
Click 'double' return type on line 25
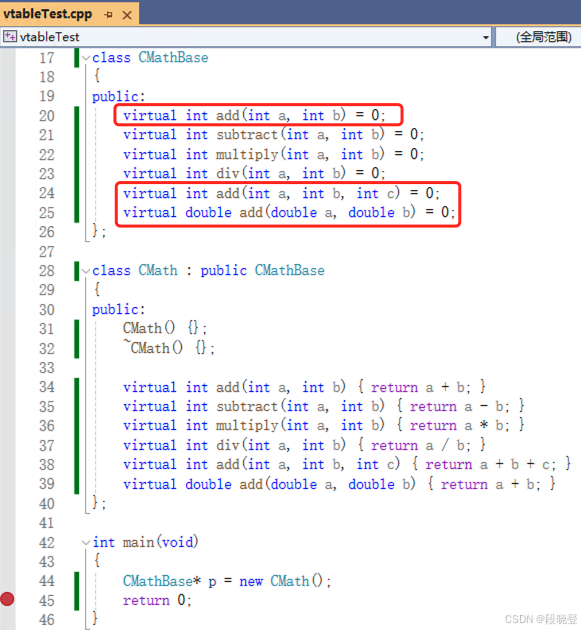[x=208, y=212]
